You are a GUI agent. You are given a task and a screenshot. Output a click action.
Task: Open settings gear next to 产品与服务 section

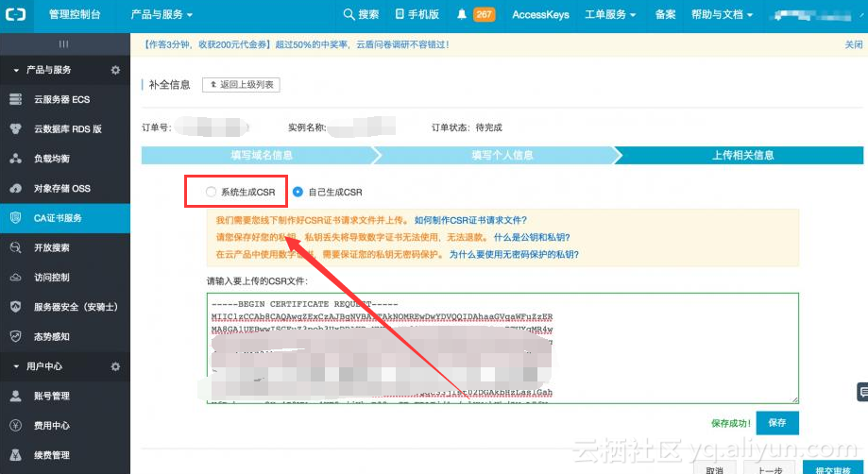coord(115,71)
